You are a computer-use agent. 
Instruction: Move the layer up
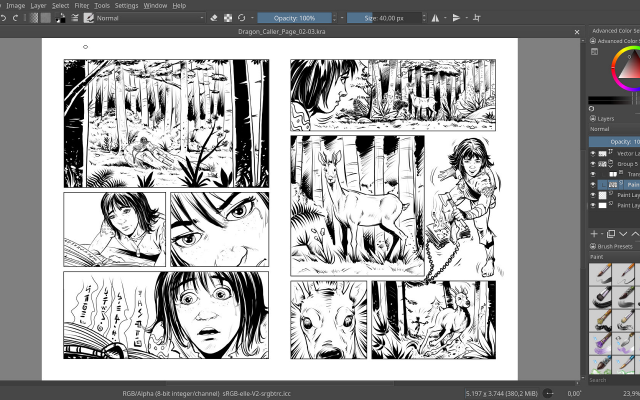[x=635, y=233]
